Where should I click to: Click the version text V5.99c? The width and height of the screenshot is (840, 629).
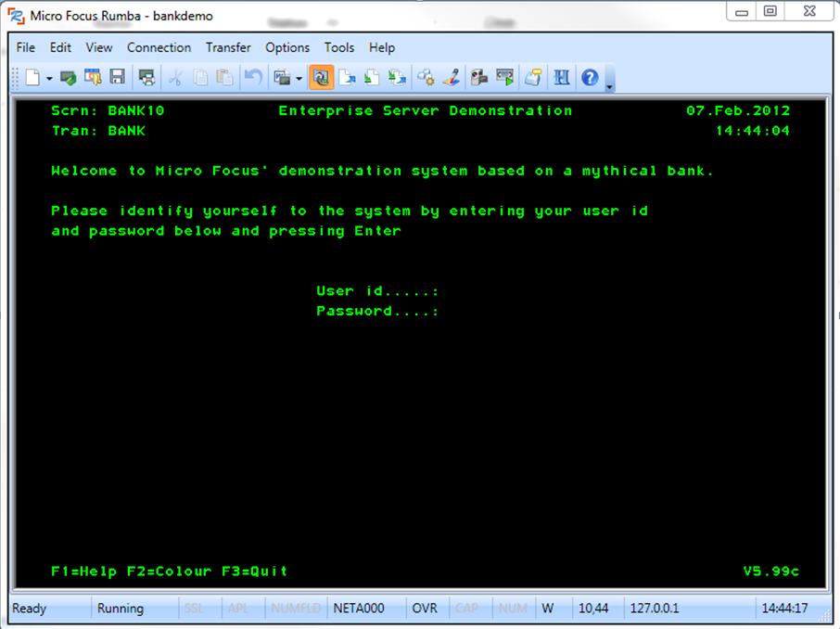(771, 571)
